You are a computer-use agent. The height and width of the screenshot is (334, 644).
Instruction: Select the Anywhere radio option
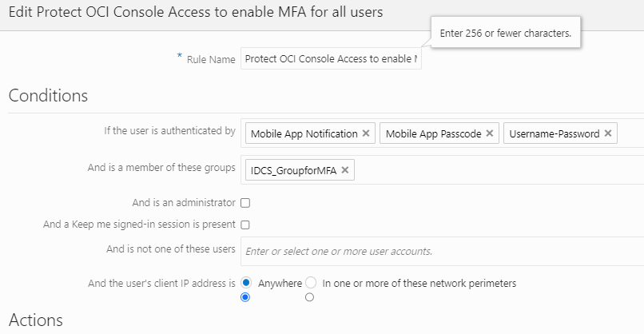click(246, 283)
